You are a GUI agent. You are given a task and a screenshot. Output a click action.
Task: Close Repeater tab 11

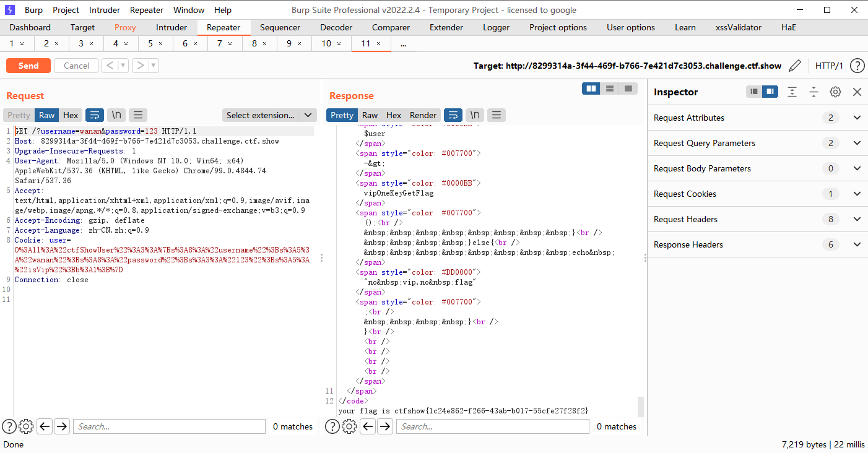379,44
